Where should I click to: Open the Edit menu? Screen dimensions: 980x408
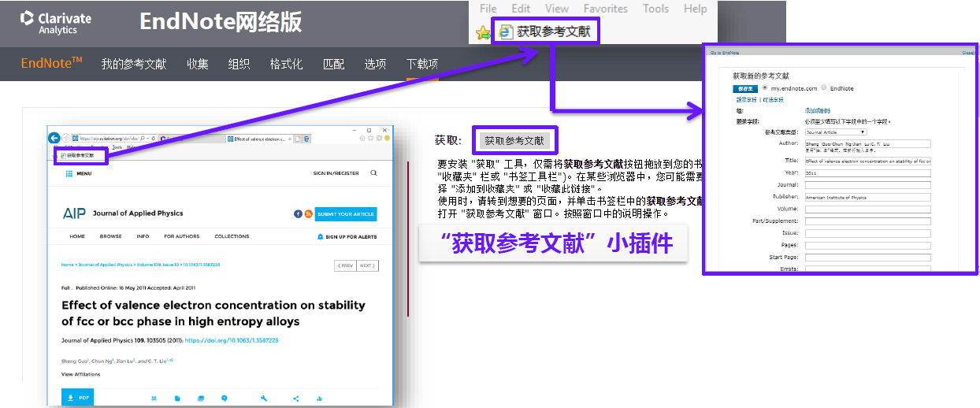(x=521, y=9)
